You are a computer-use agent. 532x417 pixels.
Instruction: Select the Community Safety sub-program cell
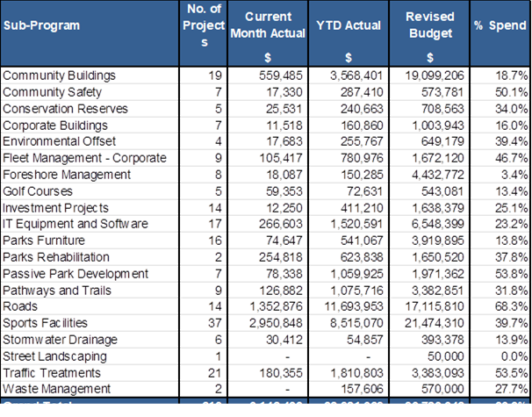[x=53, y=92]
